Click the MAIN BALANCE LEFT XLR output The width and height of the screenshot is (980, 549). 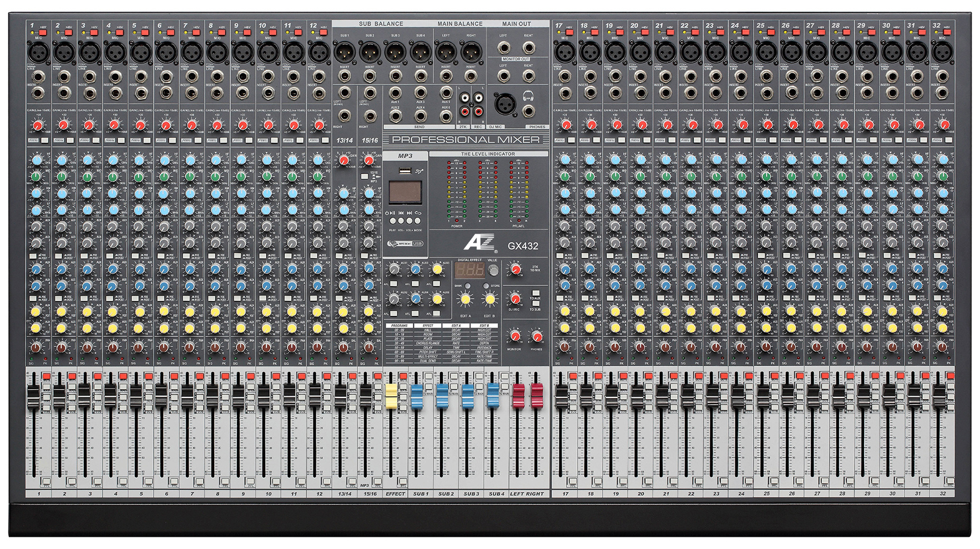point(446,53)
